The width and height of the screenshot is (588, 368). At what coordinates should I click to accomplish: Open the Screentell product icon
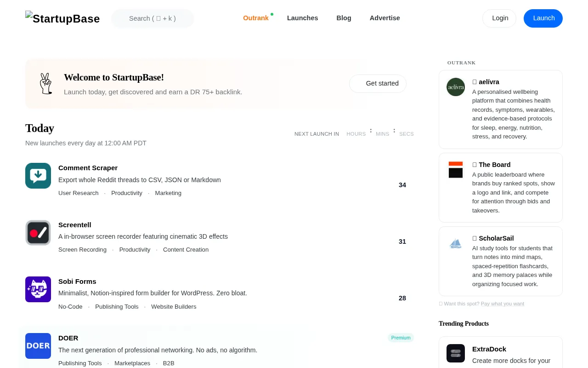click(38, 233)
